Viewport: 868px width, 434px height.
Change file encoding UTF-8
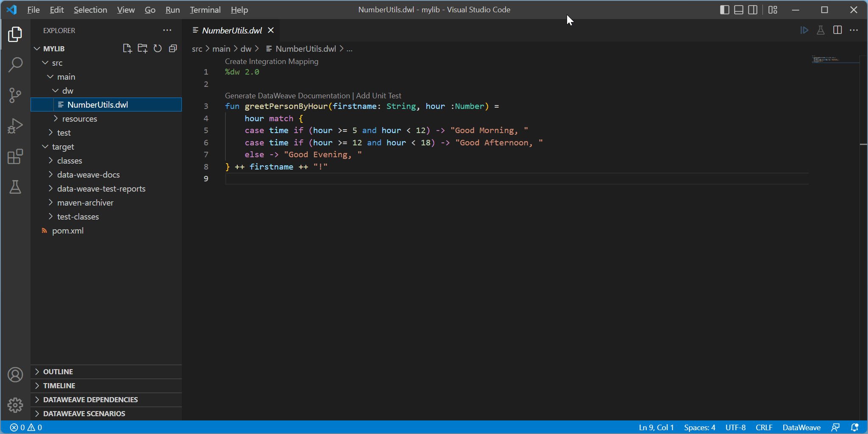point(735,427)
